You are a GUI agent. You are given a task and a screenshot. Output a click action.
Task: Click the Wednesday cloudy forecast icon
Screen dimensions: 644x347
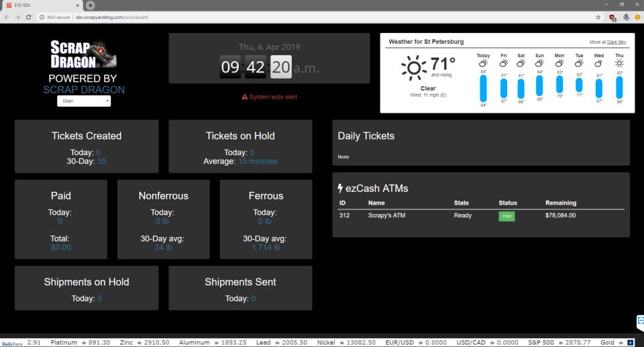coord(598,63)
